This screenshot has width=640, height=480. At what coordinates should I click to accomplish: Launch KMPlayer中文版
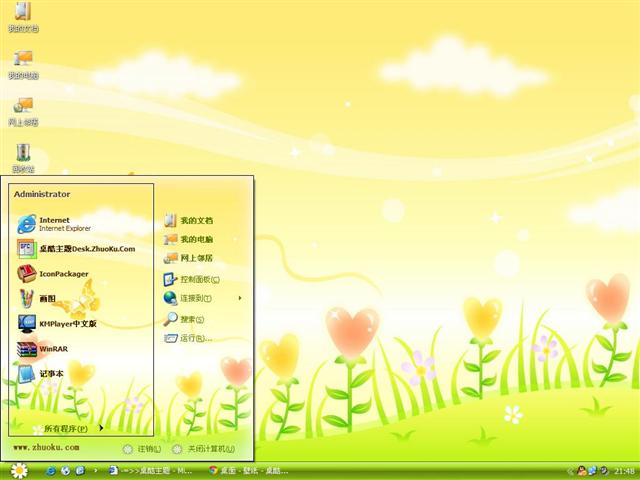pos(57,324)
